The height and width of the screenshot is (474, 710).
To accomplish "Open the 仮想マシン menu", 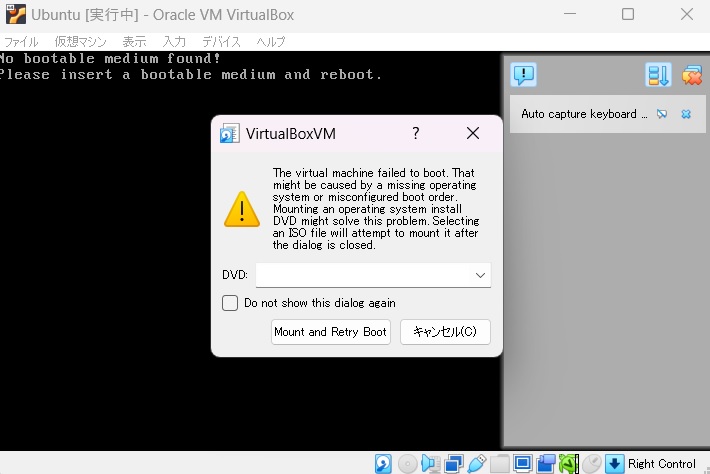I will [x=78, y=41].
